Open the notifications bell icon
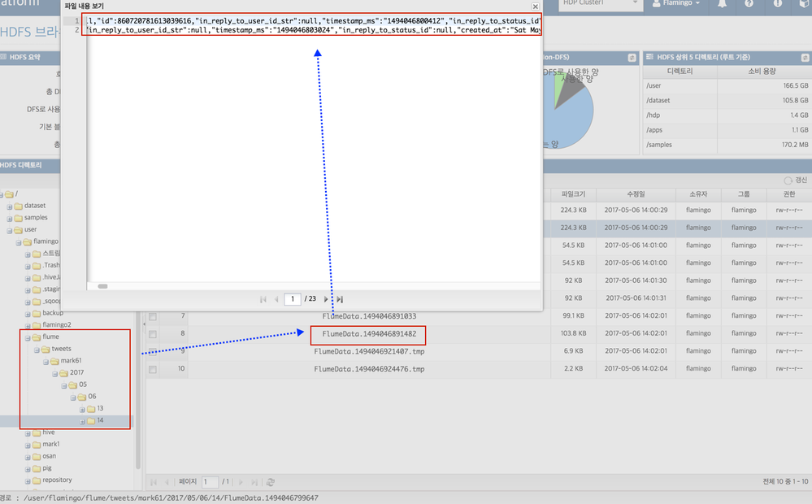 pyautogui.click(x=722, y=3)
